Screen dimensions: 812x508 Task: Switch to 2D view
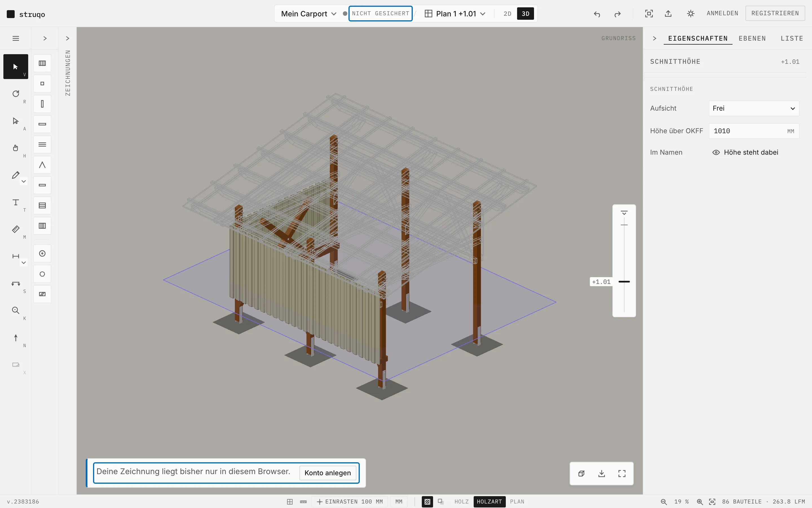[x=507, y=14]
